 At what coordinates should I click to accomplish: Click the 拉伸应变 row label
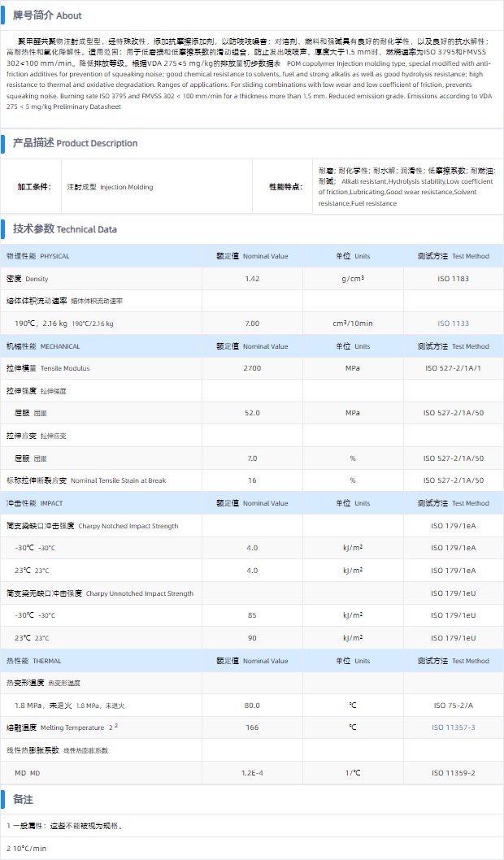coord(37,436)
